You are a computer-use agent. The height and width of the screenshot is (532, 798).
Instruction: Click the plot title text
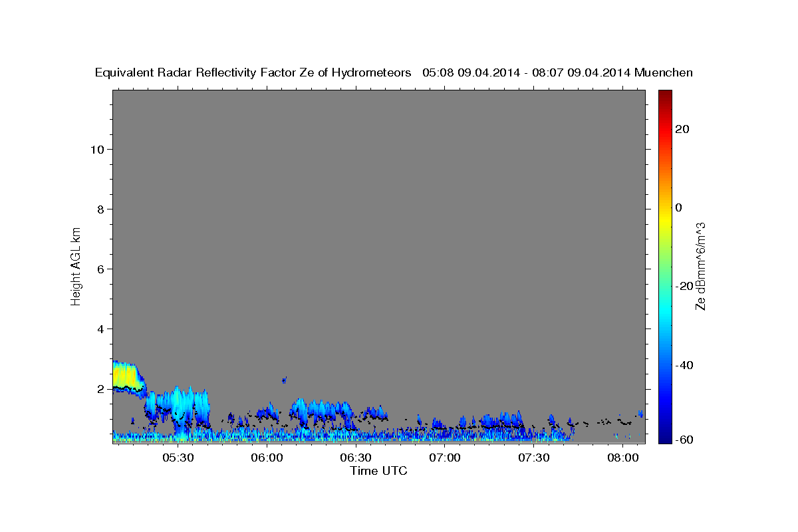[x=394, y=72]
